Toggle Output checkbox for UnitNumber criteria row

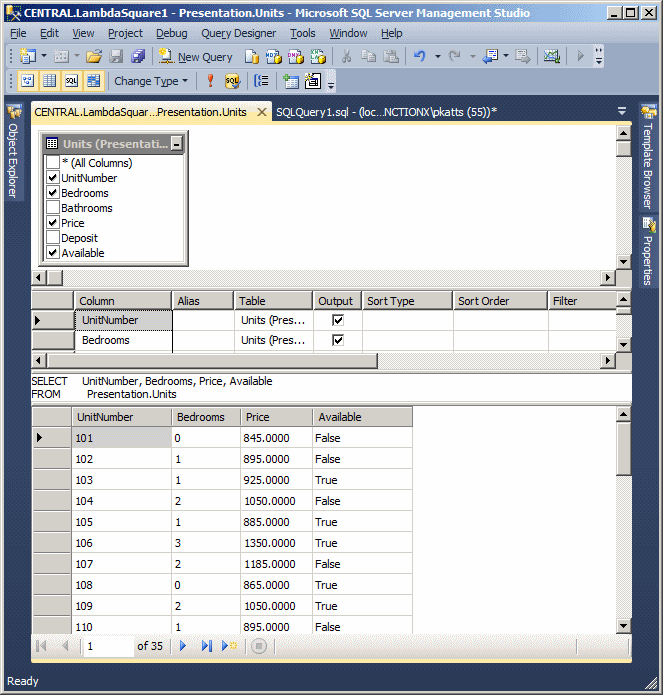(x=338, y=320)
